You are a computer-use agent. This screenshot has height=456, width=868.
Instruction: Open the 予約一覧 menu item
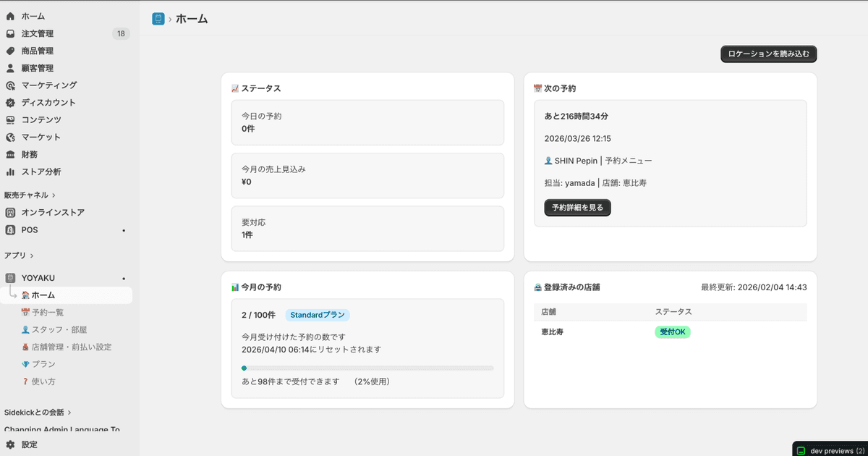pos(48,313)
